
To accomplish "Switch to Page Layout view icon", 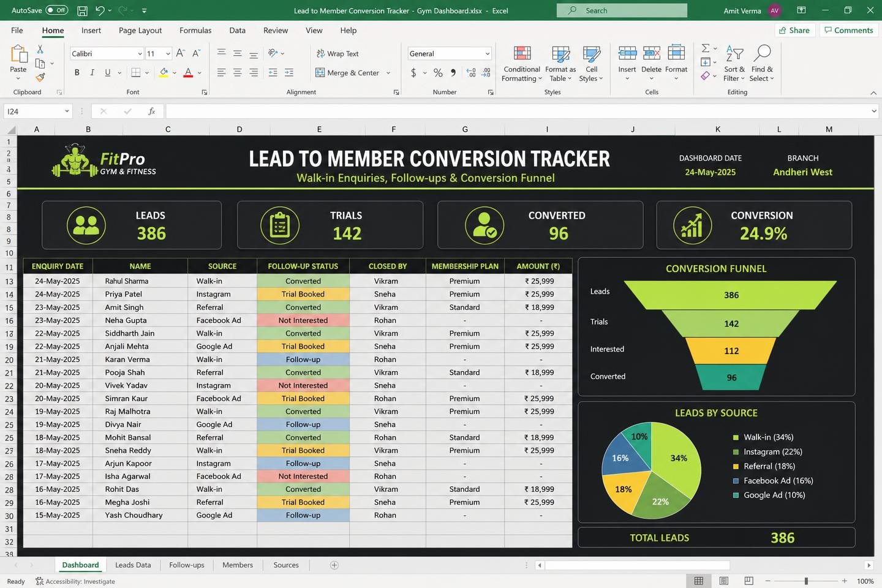I will click(724, 581).
